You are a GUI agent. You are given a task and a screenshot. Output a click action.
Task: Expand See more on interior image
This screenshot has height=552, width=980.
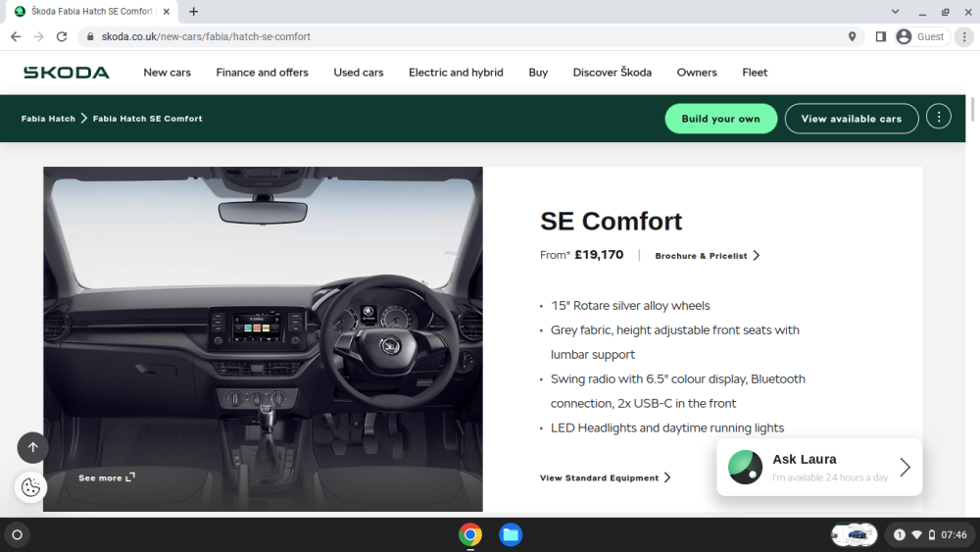click(x=106, y=477)
